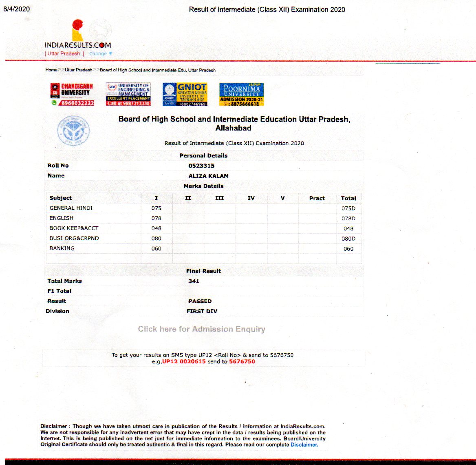The image size is (476, 465).
Task: Click the ENGLISH subject row
Action: (204, 218)
